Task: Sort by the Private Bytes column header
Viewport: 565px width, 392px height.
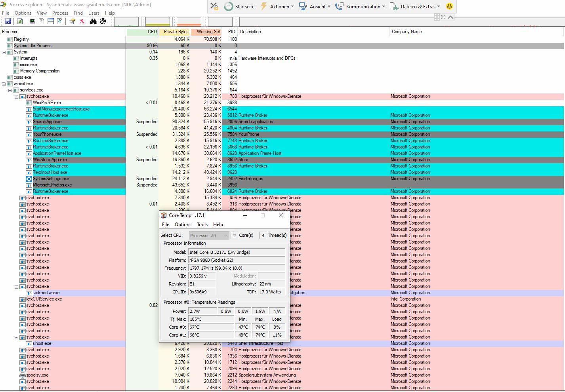Action: pos(175,32)
